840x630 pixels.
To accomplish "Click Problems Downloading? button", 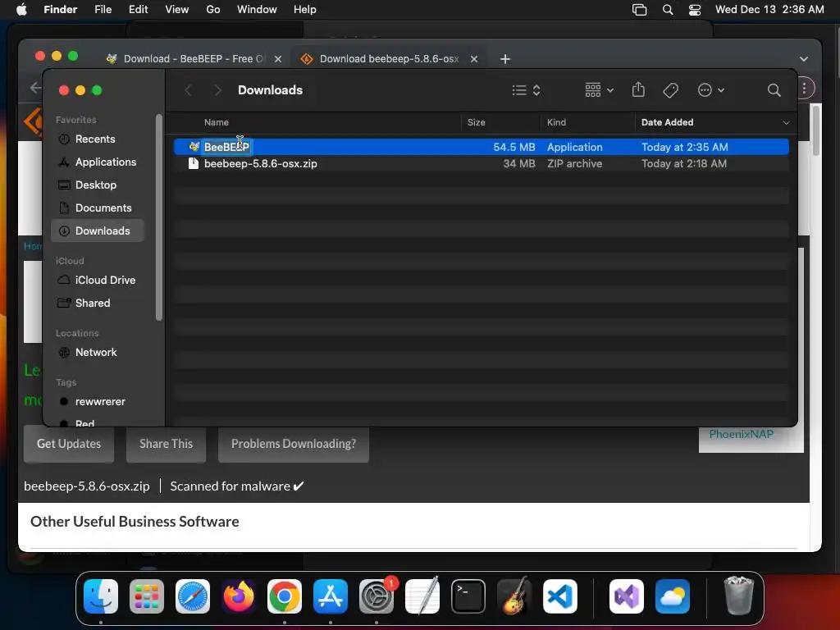I will coord(294,444).
